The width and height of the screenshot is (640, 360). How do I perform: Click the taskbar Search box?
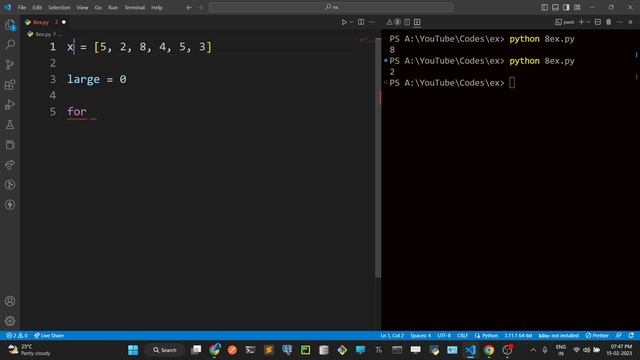coord(164,350)
